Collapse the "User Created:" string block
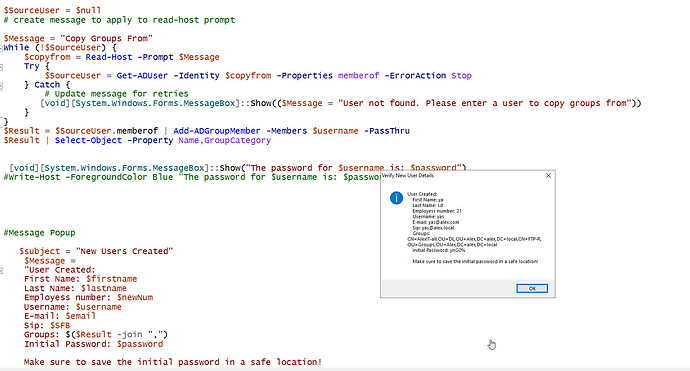The image size is (690, 371). [x=1, y=271]
